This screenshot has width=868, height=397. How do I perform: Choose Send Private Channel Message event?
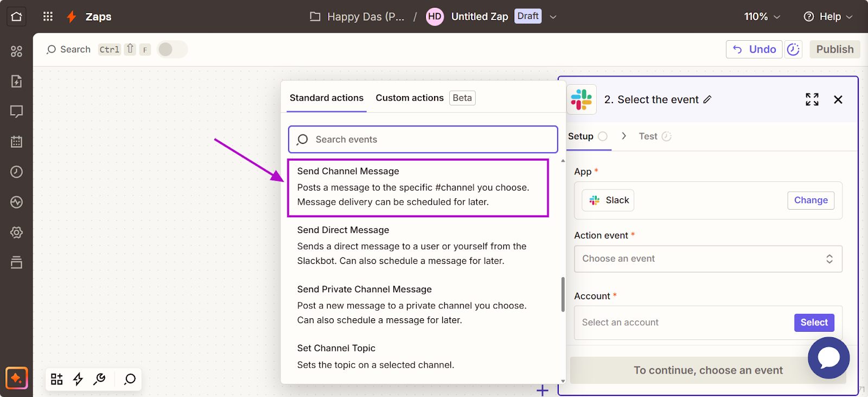tap(418, 305)
